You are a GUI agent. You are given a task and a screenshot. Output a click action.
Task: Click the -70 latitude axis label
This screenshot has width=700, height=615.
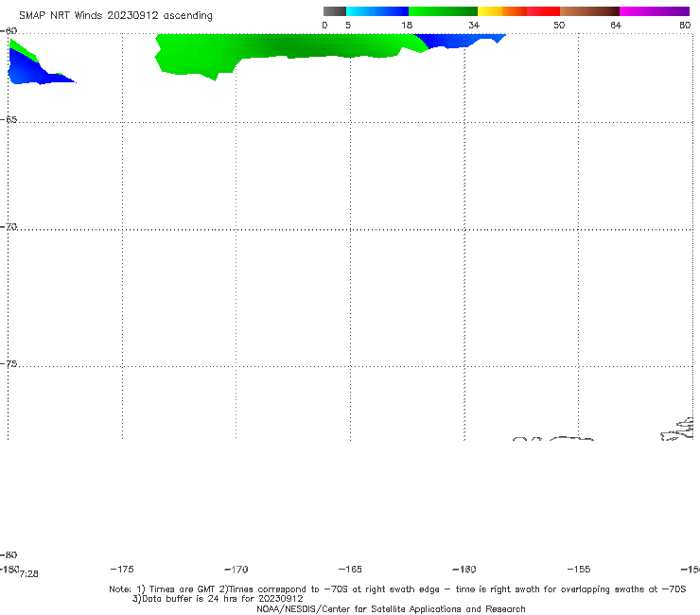[9, 227]
